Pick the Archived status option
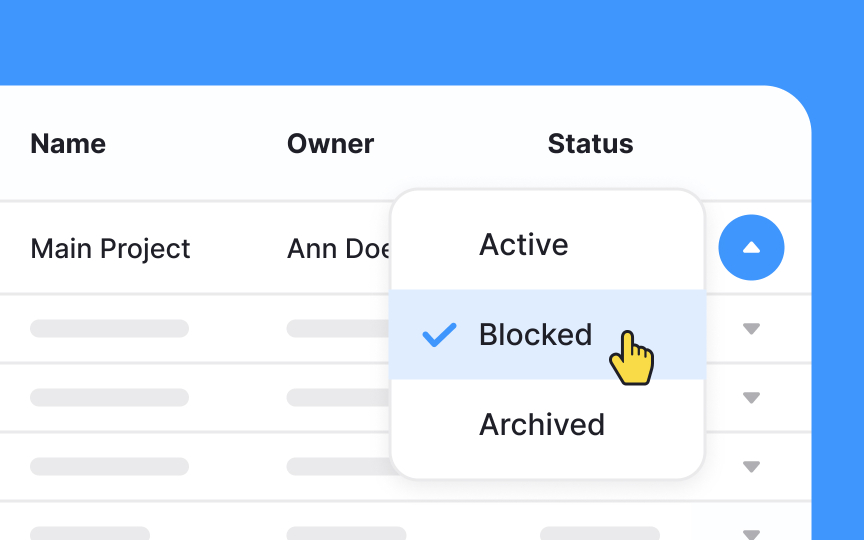Screen dimensions: 864x540 [x=541, y=425]
